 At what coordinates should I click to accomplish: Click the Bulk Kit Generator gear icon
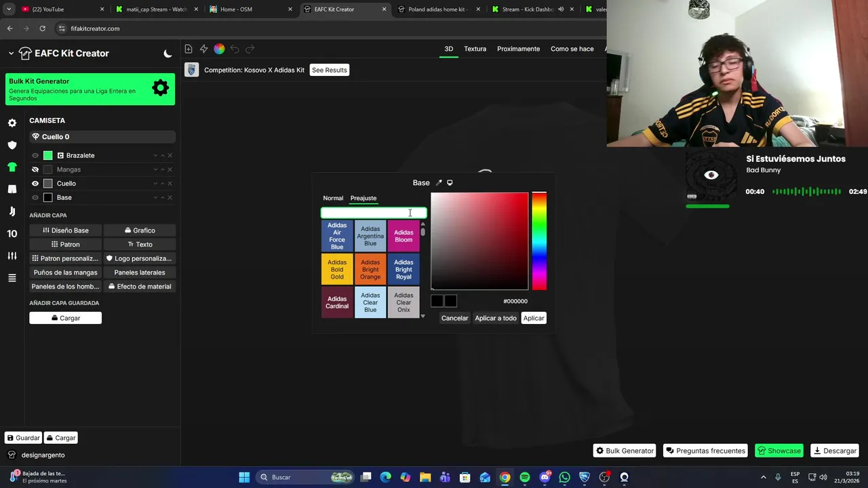(x=160, y=88)
